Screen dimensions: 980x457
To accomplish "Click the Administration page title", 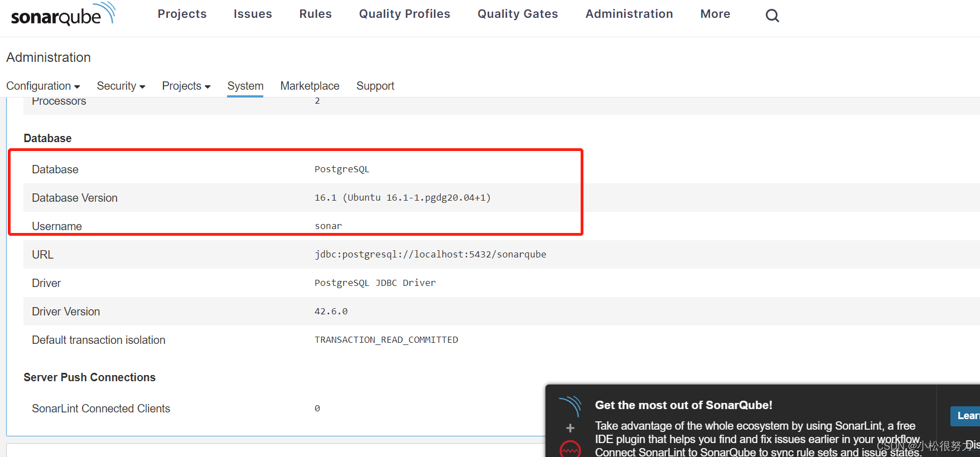I will tap(49, 57).
